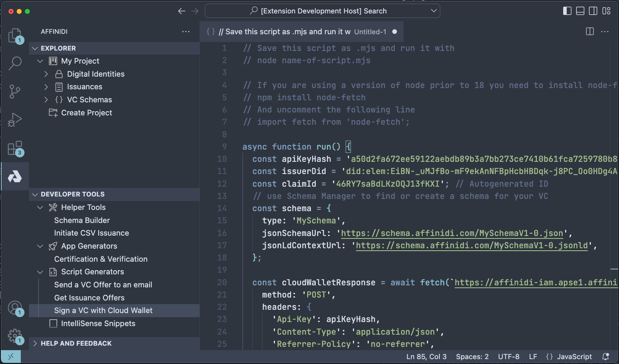Select the Untitled-1 editor tab
This screenshot has width=619, height=364.
[x=302, y=31]
